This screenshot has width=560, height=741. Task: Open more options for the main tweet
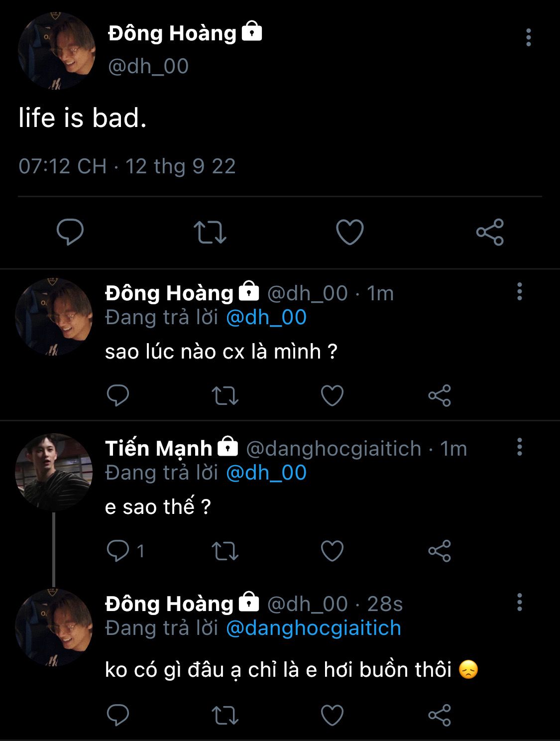pyautogui.click(x=528, y=38)
